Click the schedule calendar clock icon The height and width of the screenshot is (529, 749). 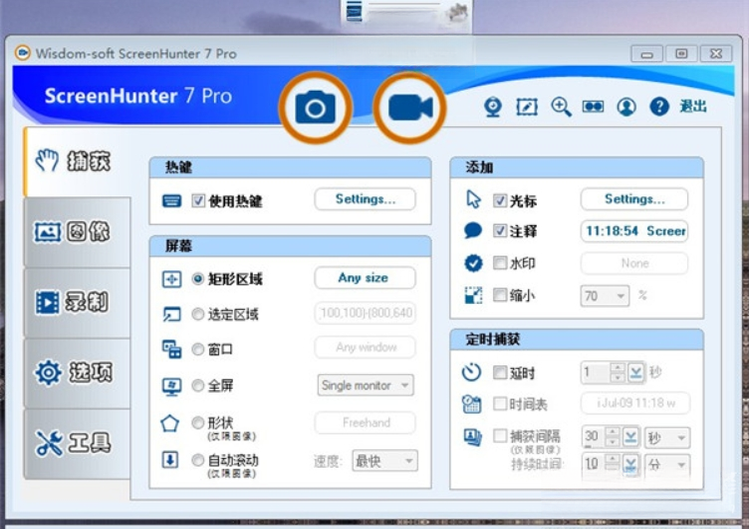pyautogui.click(x=472, y=404)
